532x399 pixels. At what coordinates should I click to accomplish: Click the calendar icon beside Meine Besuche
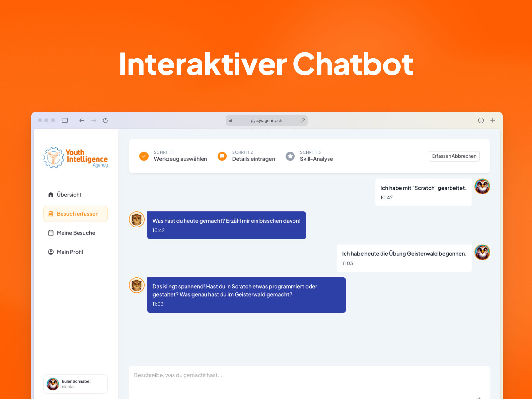coord(51,233)
